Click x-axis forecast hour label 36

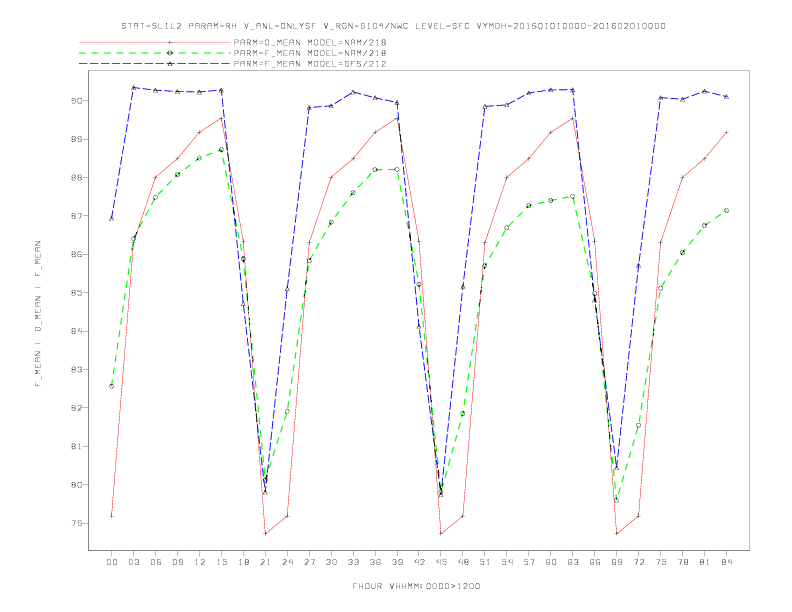tap(375, 562)
